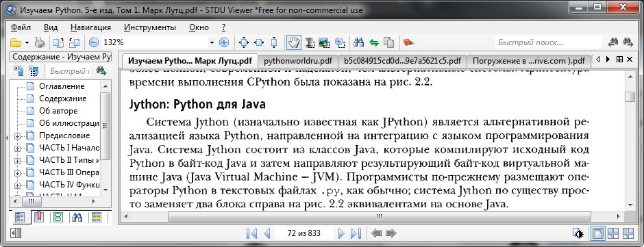Show the yellow Highlights panel tab
The image size is (644, 247).
[x=97, y=217]
